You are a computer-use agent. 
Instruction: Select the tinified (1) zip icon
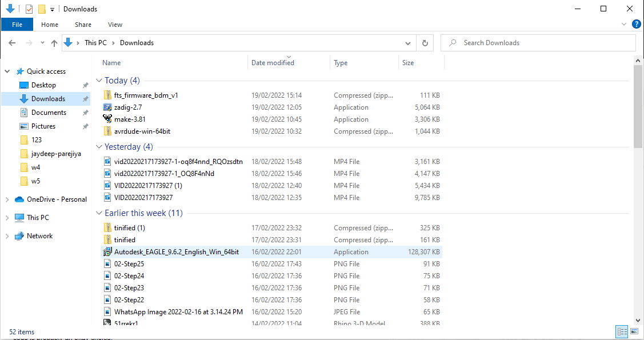point(107,227)
